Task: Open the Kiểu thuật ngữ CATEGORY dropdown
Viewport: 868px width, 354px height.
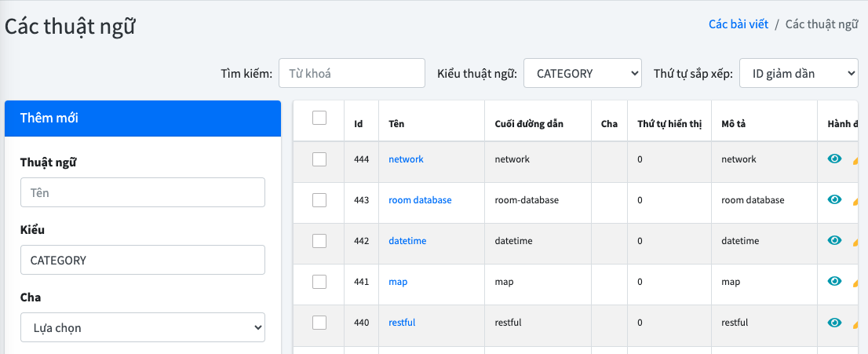Action: tap(582, 74)
